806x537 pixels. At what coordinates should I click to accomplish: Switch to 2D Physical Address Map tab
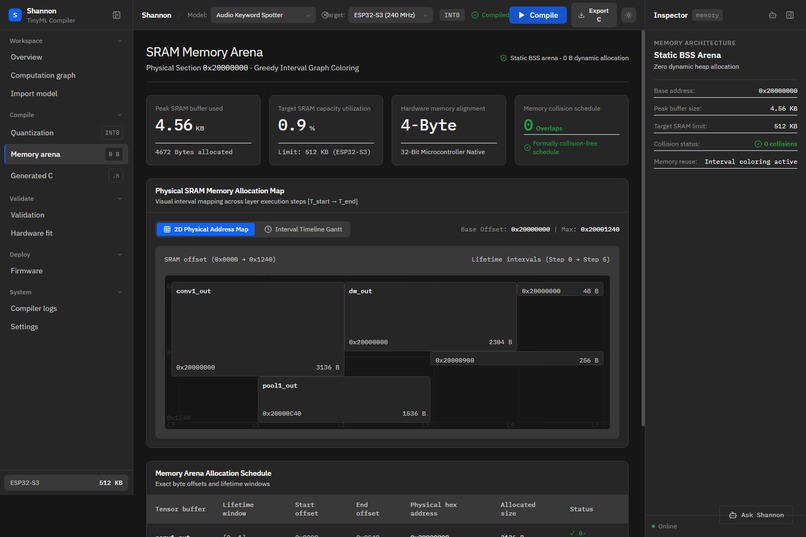(206, 229)
